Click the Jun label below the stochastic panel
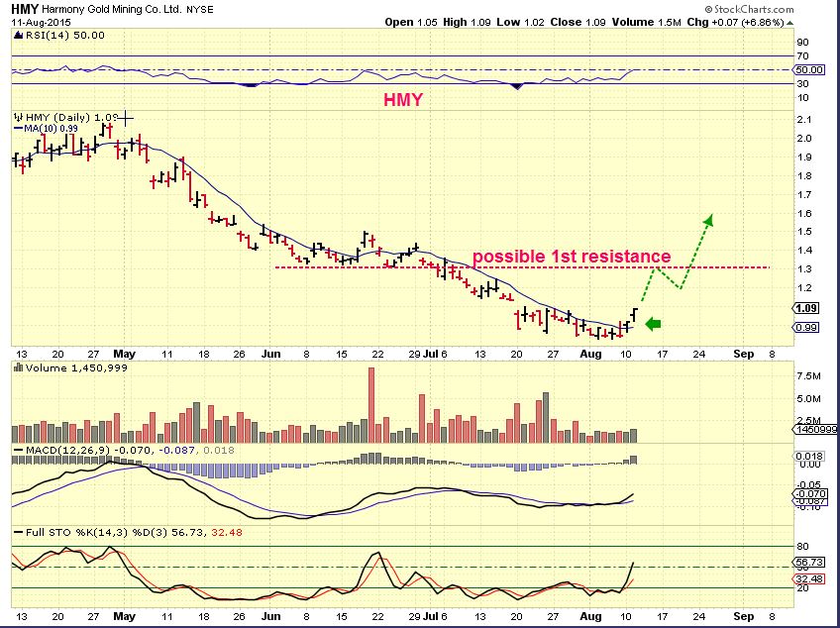 point(271,616)
